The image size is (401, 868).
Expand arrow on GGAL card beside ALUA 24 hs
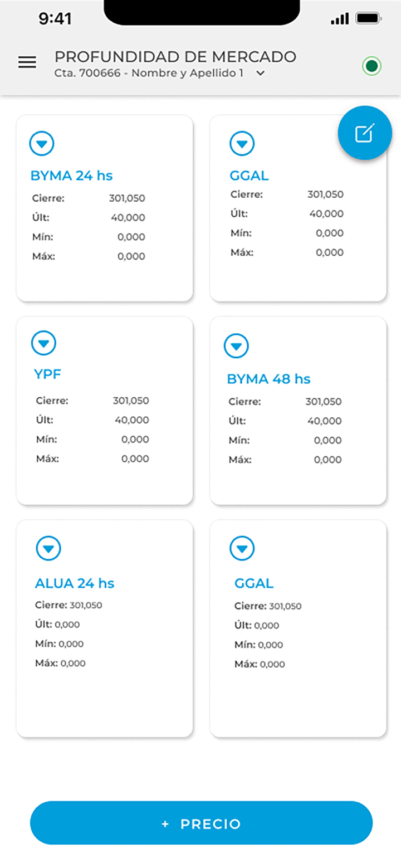(x=242, y=549)
